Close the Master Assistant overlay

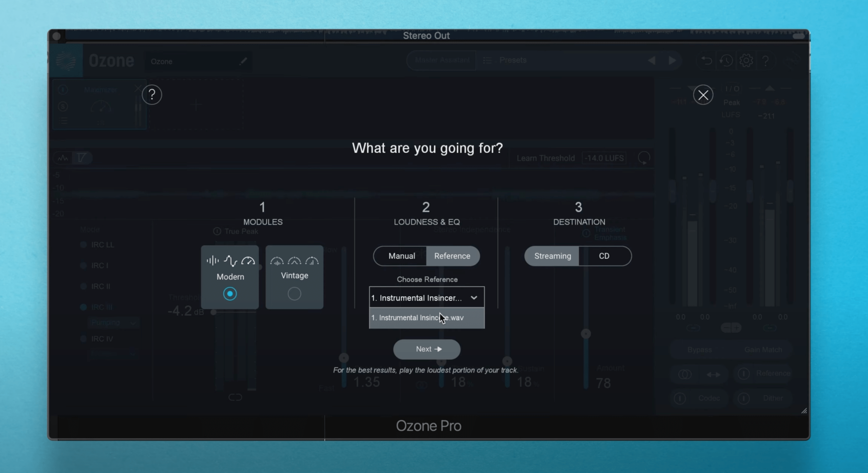pyautogui.click(x=703, y=95)
